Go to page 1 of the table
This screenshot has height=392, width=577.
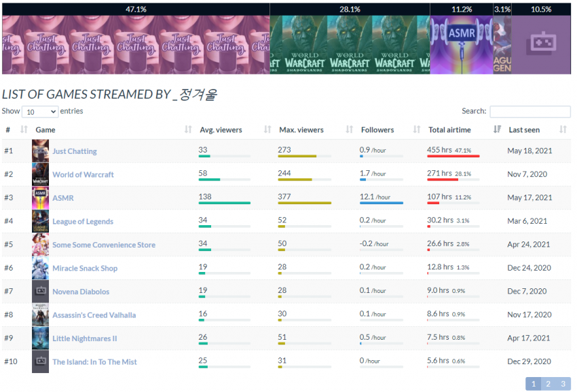(x=533, y=384)
